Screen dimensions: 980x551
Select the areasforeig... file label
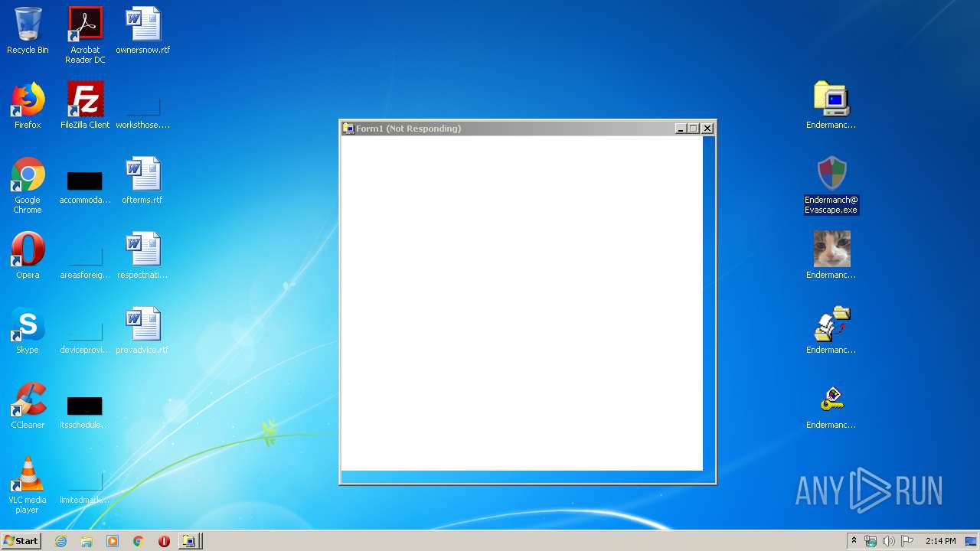pyautogui.click(x=85, y=275)
